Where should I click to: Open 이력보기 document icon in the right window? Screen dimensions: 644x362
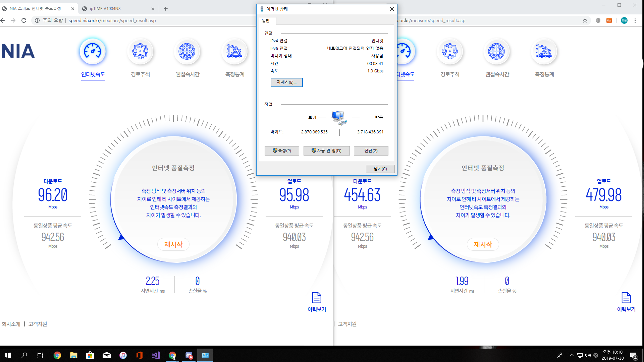click(626, 298)
